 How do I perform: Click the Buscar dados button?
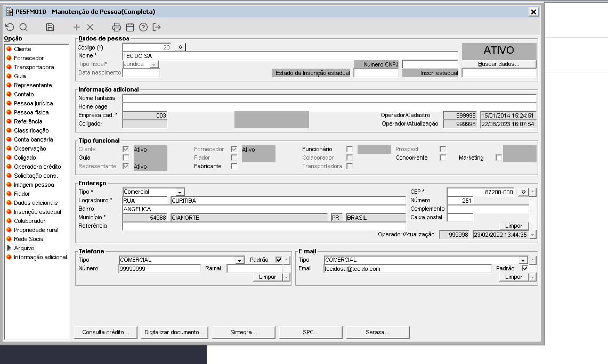click(499, 64)
